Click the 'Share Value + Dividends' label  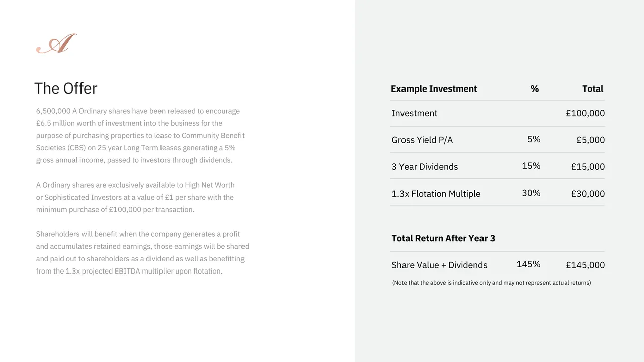pos(439,265)
